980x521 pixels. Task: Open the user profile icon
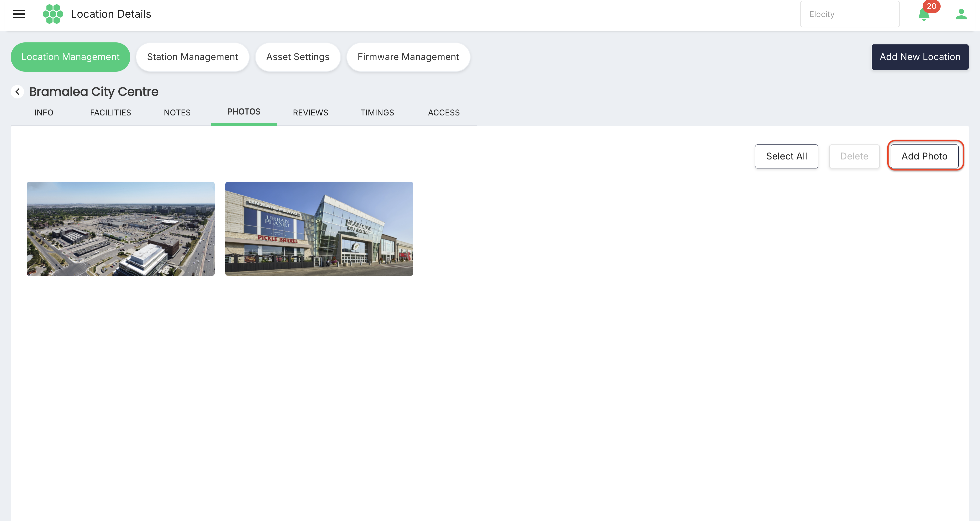coord(961,14)
